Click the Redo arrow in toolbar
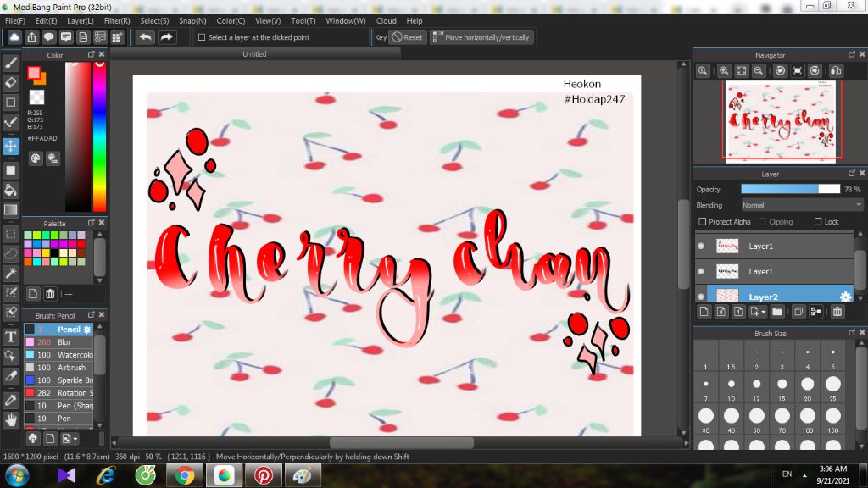The image size is (868, 488). [166, 37]
